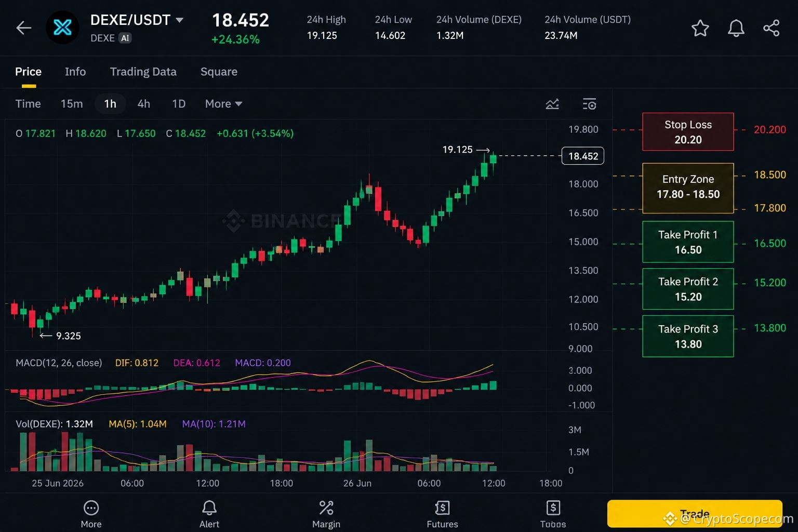Click the large 18.452 header price
This screenshot has height=532, width=798.
pyautogui.click(x=241, y=20)
